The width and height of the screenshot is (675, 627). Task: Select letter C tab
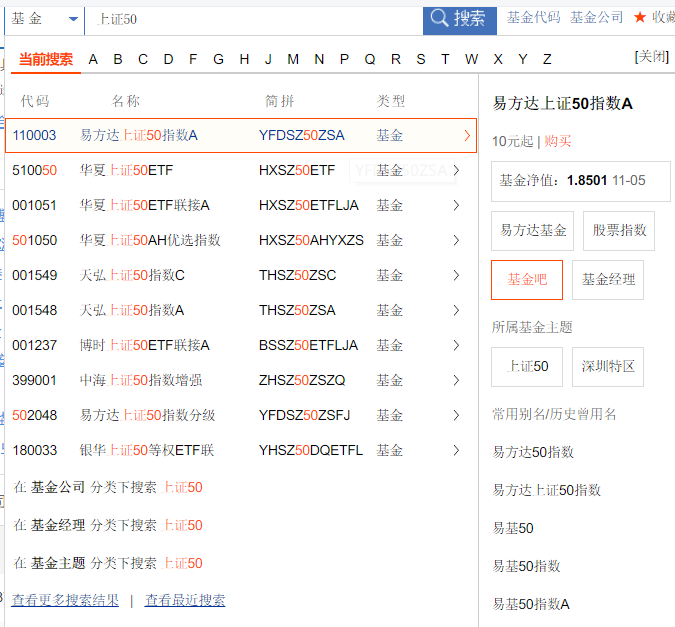click(143, 59)
